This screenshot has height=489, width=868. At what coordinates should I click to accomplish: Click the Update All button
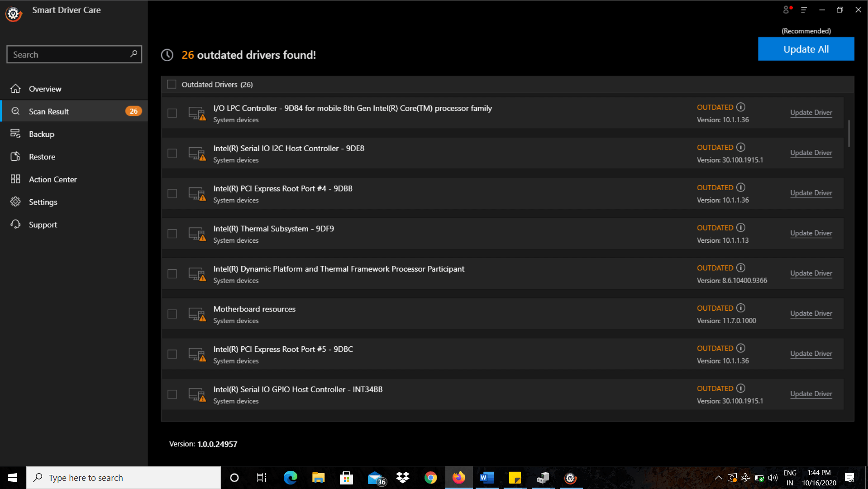click(806, 49)
